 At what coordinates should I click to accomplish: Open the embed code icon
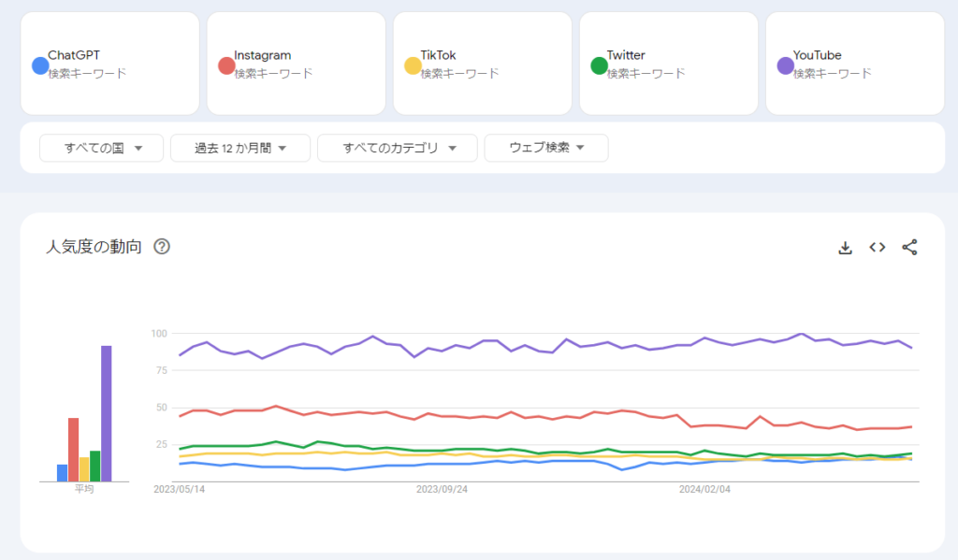877,248
